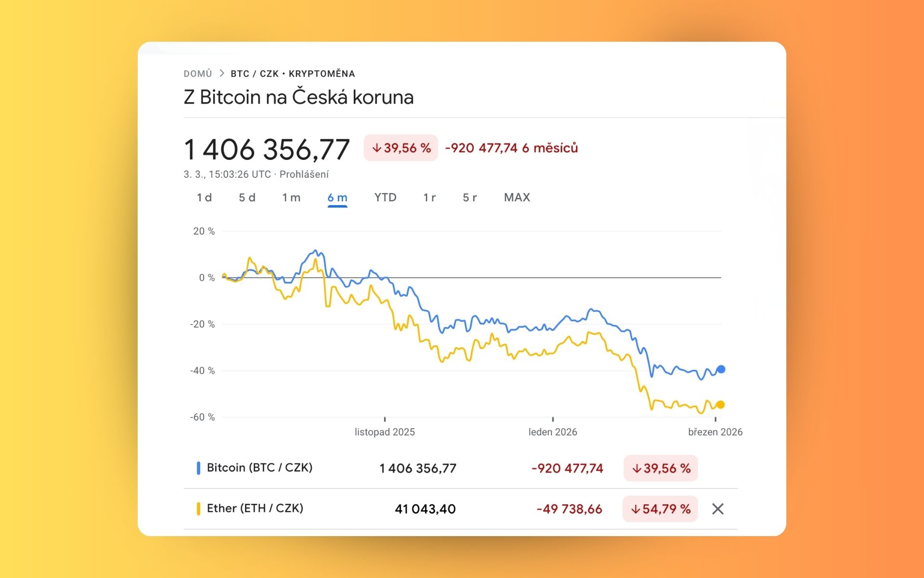Image resolution: width=924 pixels, height=578 pixels.
Task: Switch chart range to 1 d
Action: [204, 197]
